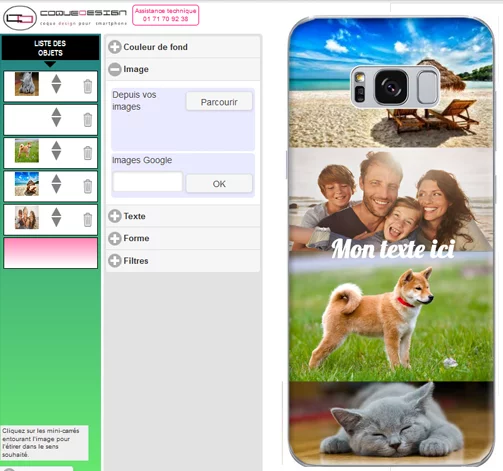Delete the beach image object via its trash icon

pos(88,186)
